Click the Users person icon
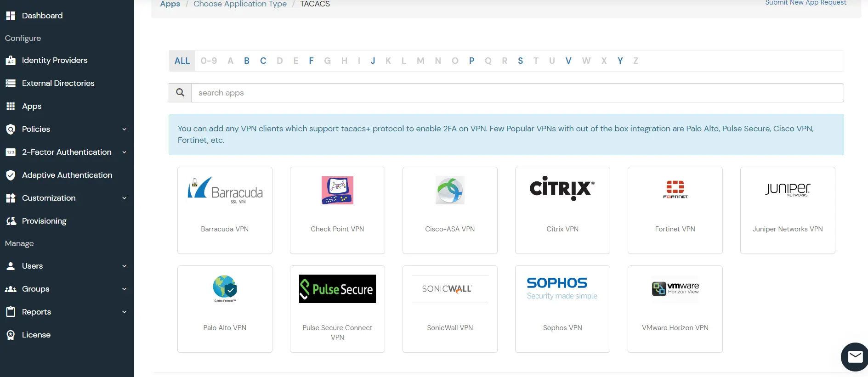Screen dimensions: 868x377 click(x=11, y=266)
